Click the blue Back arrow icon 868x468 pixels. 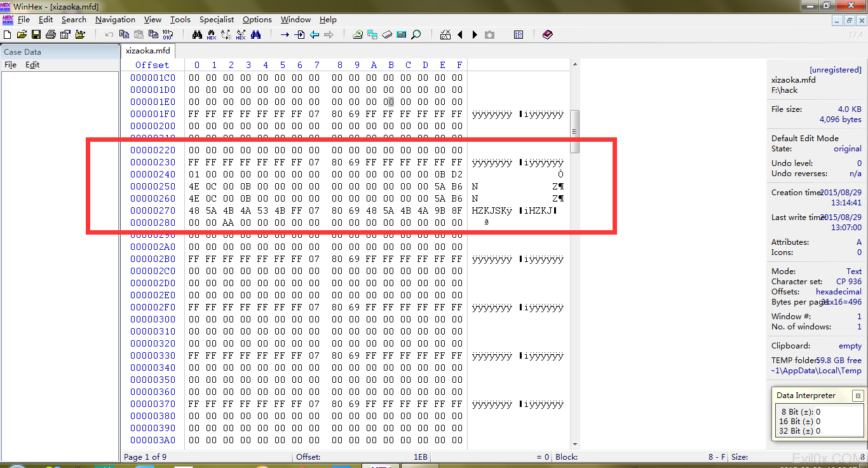click(314, 34)
